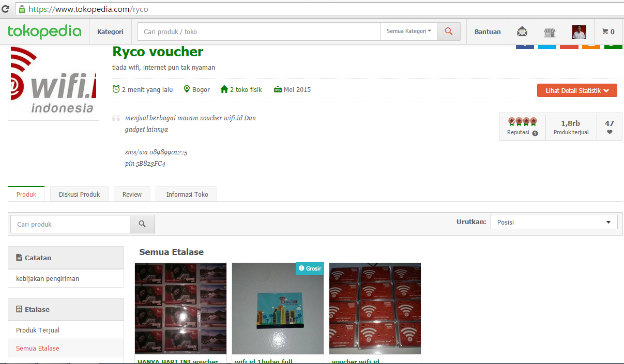624x364 pixels.
Task: Expand the Semua Kategori dropdown
Action: click(408, 31)
